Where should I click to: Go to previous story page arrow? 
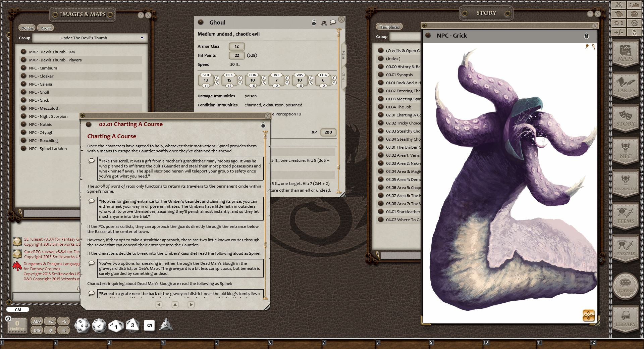click(159, 305)
